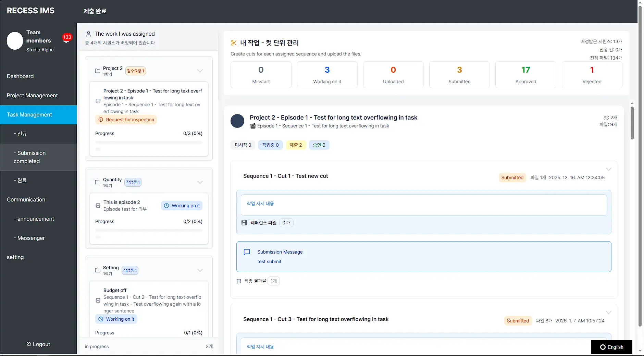Expand the Quantity card chevron

[200, 182]
